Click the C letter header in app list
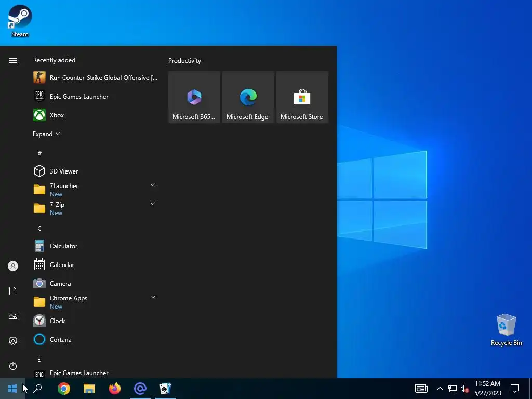Image resolution: width=532 pixels, height=399 pixels. click(x=39, y=229)
